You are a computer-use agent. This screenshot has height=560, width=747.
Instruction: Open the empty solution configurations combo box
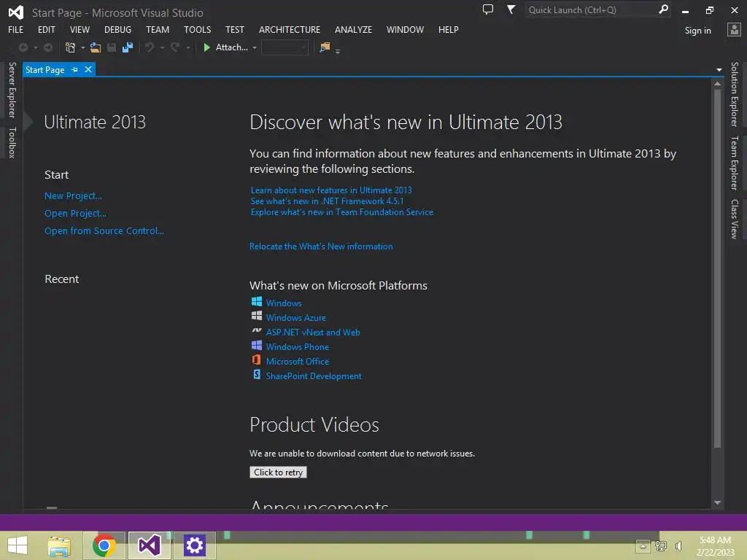pos(285,47)
